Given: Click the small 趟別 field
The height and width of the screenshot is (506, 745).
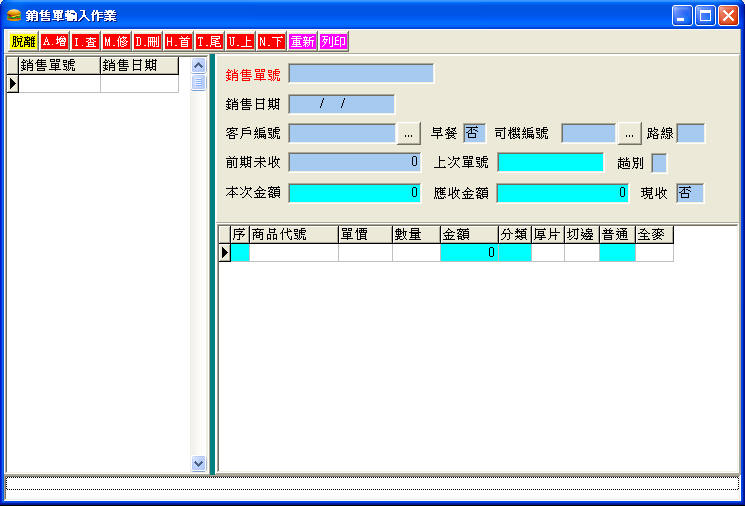Looking at the screenshot, I should coord(659,163).
